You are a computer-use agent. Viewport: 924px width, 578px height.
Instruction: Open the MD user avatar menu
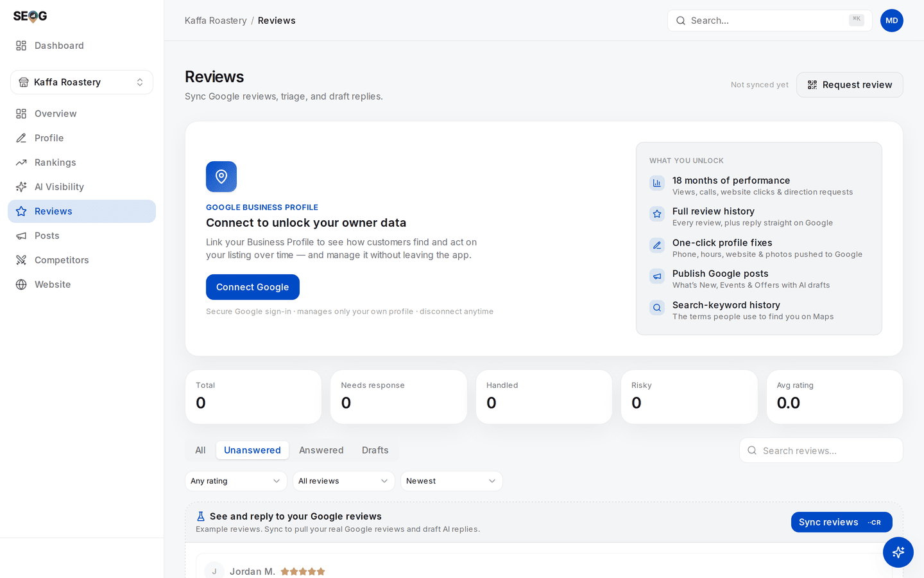892,21
